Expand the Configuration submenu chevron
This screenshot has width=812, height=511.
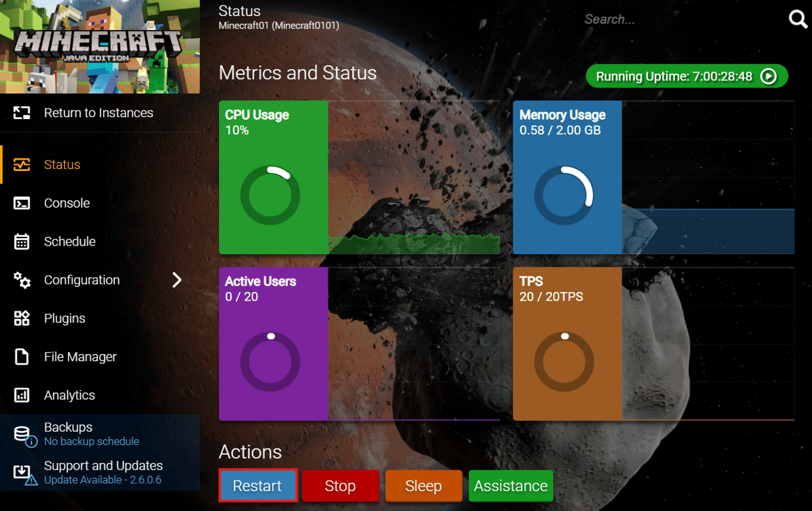coord(177,280)
